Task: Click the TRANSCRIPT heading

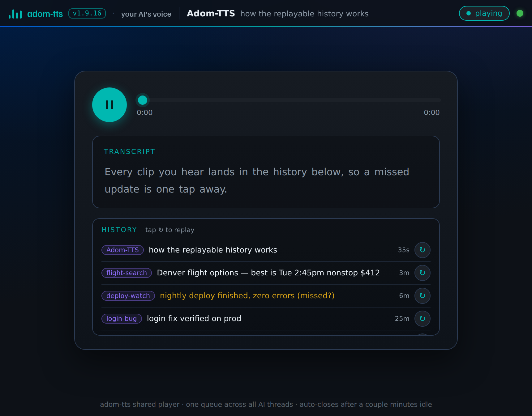Action: [x=129, y=151]
